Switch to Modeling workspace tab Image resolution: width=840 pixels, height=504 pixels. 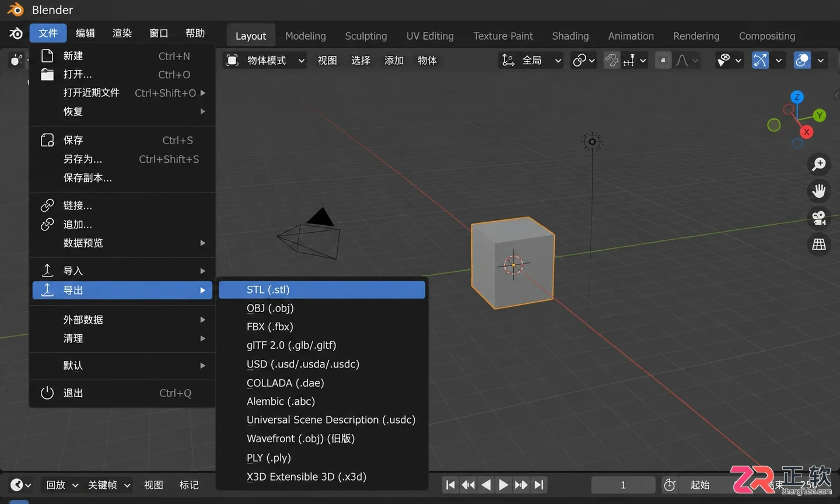click(306, 36)
